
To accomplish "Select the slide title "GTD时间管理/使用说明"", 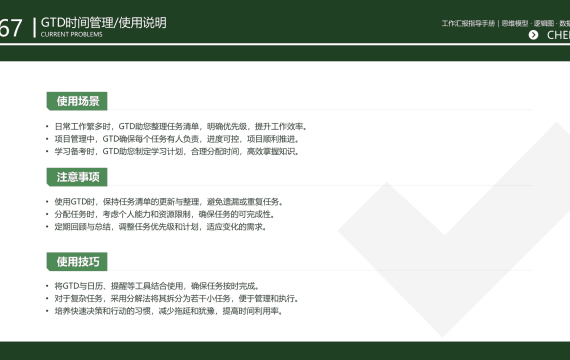I will (x=104, y=23).
